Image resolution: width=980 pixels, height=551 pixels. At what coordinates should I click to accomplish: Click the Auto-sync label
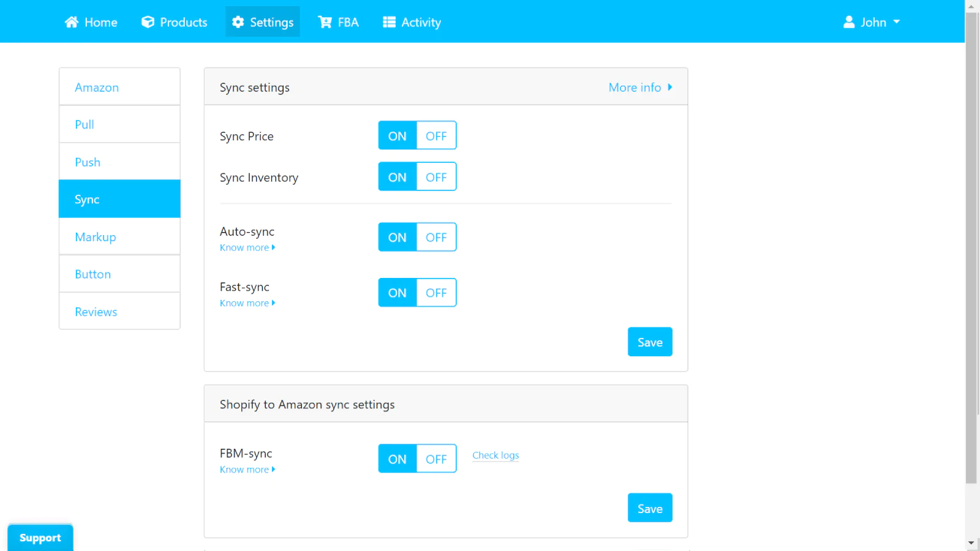tap(247, 231)
